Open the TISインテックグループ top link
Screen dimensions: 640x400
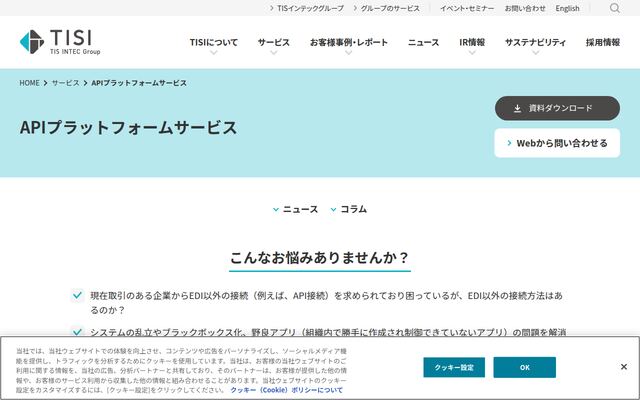tap(307, 8)
